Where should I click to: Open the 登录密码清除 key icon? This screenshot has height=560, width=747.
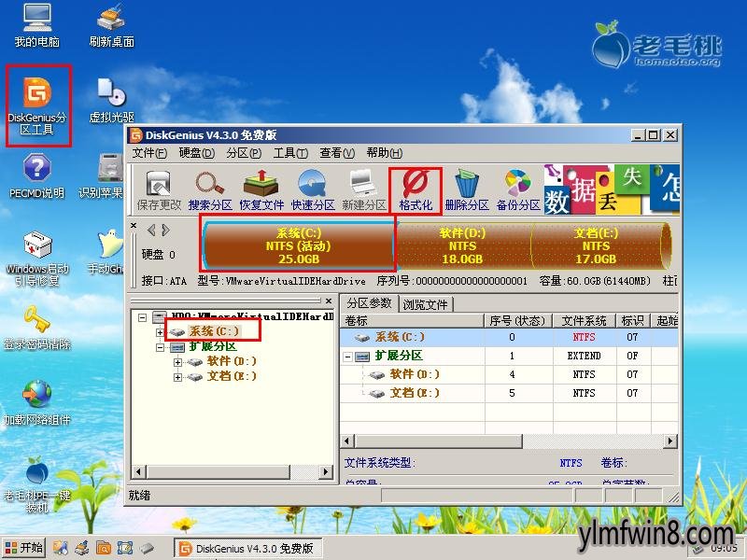point(37,329)
